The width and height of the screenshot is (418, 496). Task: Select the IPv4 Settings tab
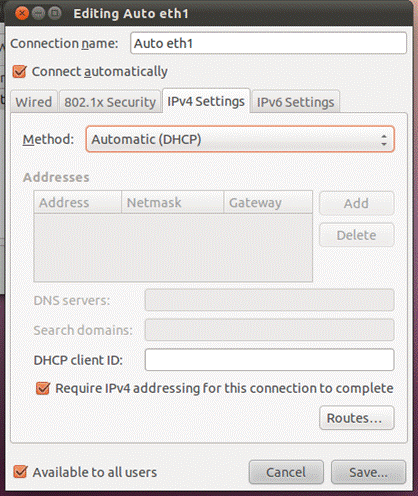tap(206, 101)
